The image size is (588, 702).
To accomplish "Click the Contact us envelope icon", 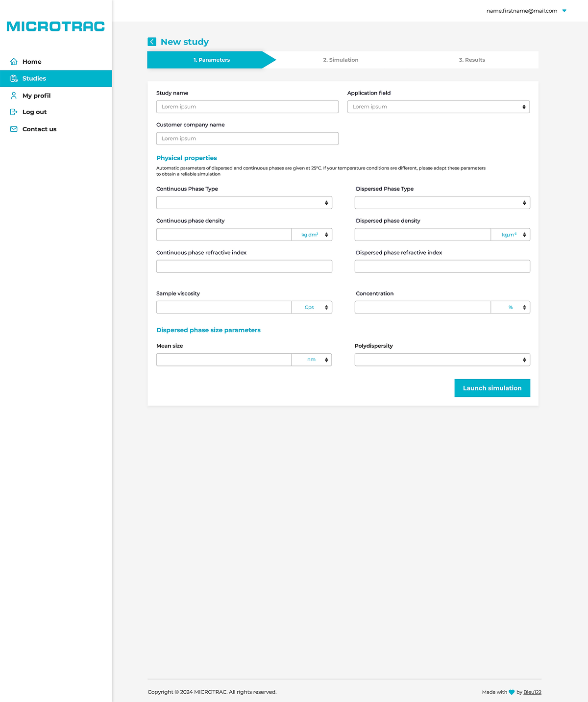I will point(14,129).
